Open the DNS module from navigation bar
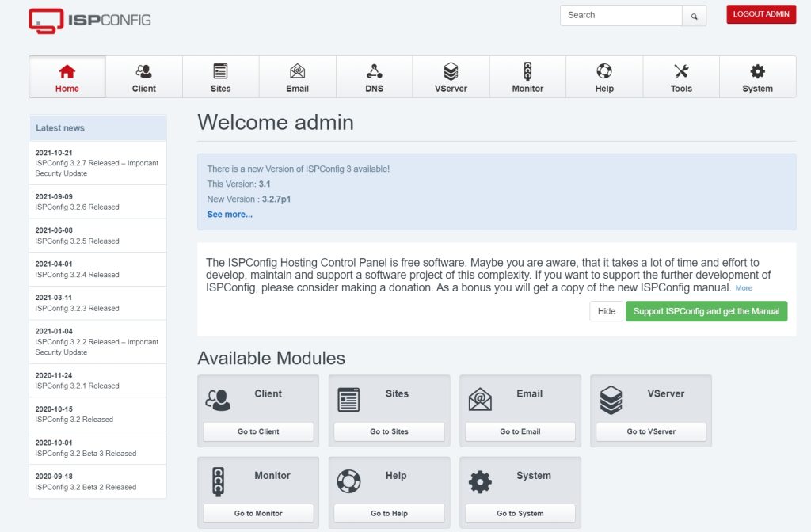 pyautogui.click(x=374, y=78)
